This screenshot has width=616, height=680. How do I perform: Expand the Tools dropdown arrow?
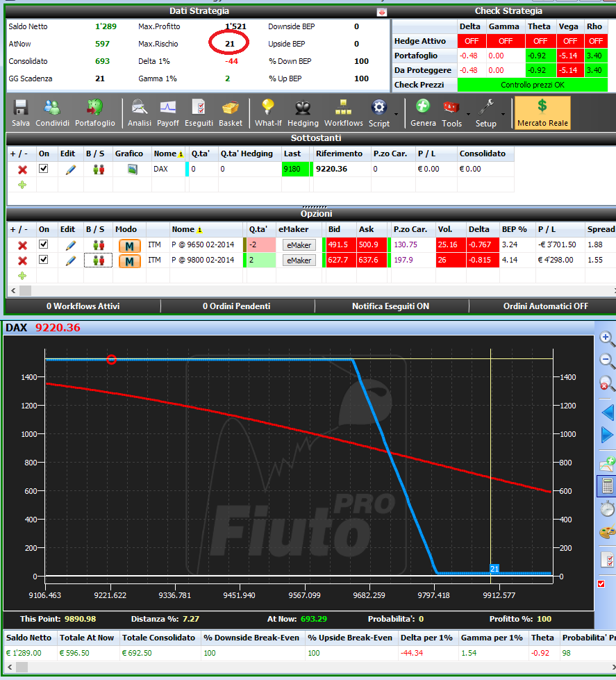point(468,115)
